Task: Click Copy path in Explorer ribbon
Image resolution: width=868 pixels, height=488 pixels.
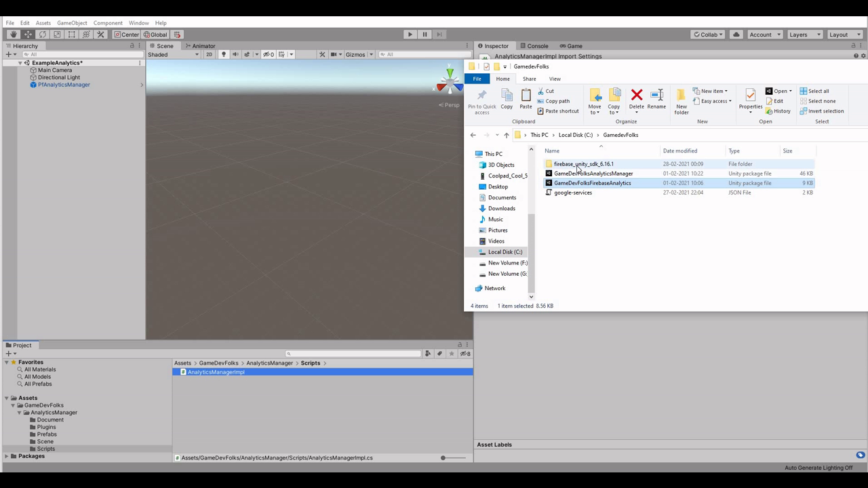Action: coord(553,101)
